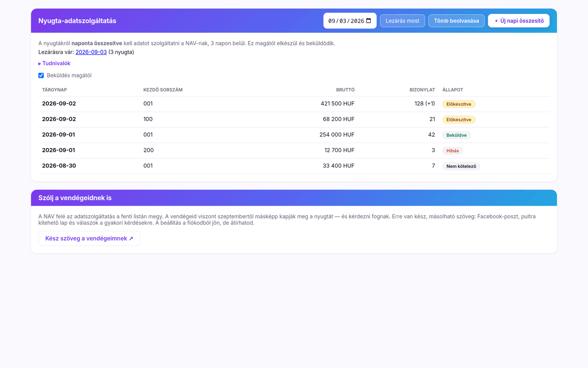Select the 12 700 HUF amount cell
Viewport: 588px width, 368px height.
339,150
